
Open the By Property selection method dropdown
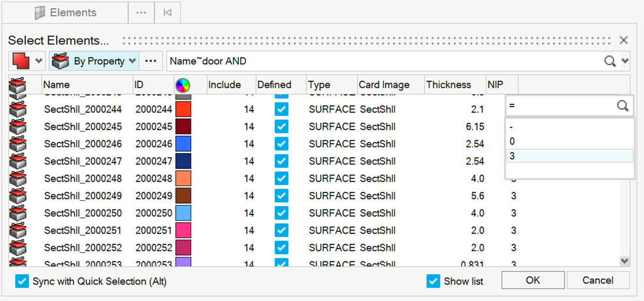tap(132, 61)
